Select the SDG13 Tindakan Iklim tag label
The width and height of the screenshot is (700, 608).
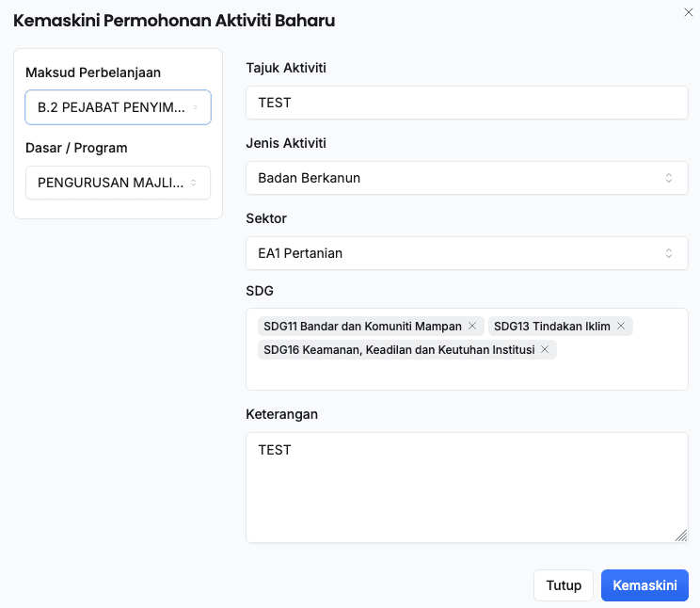tap(551, 327)
